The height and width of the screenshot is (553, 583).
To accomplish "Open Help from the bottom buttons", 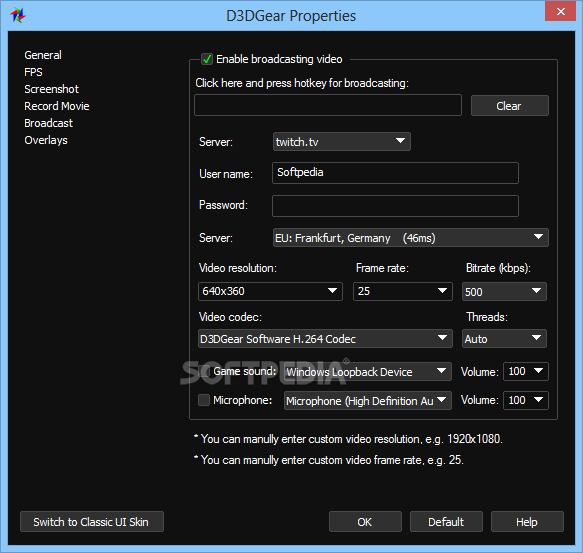I will (527, 522).
